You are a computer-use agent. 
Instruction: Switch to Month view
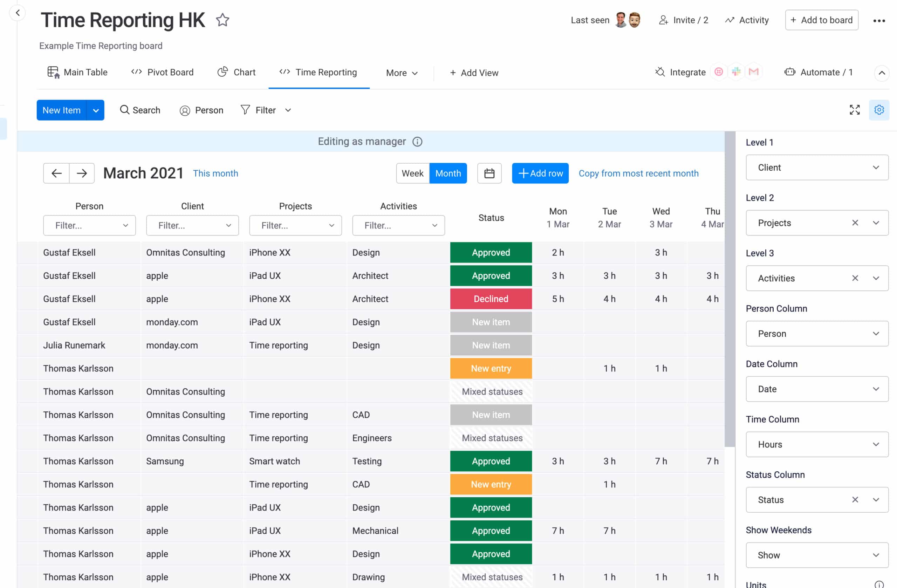[x=448, y=173]
